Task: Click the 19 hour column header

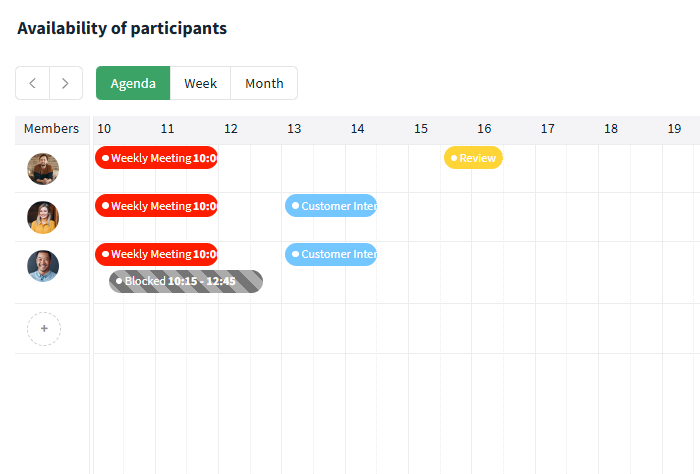Action: (x=674, y=129)
